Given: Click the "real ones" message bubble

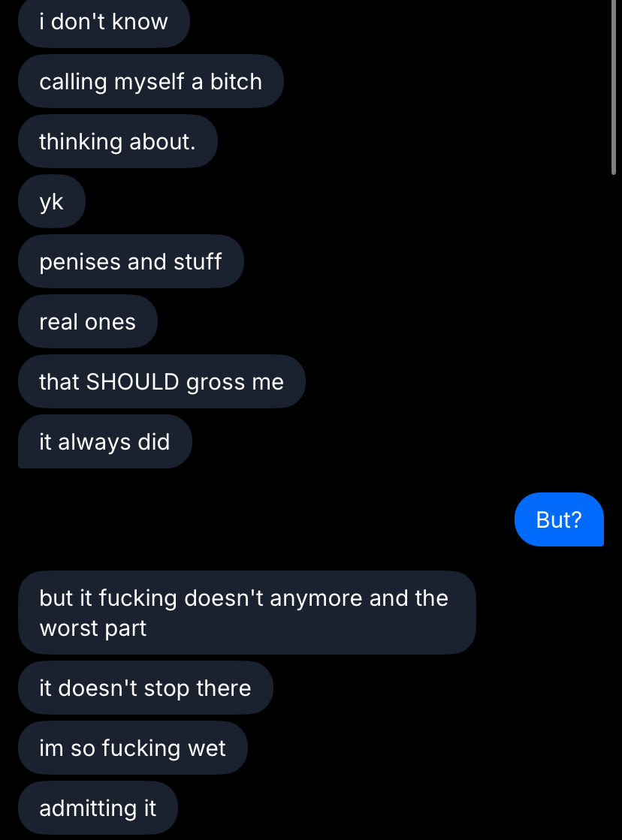Looking at the screenshot, I should tap(87, 321).
